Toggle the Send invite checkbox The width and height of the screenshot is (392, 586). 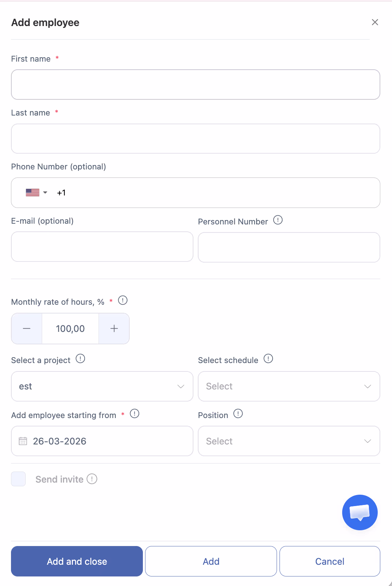click(x=18, y=479)
